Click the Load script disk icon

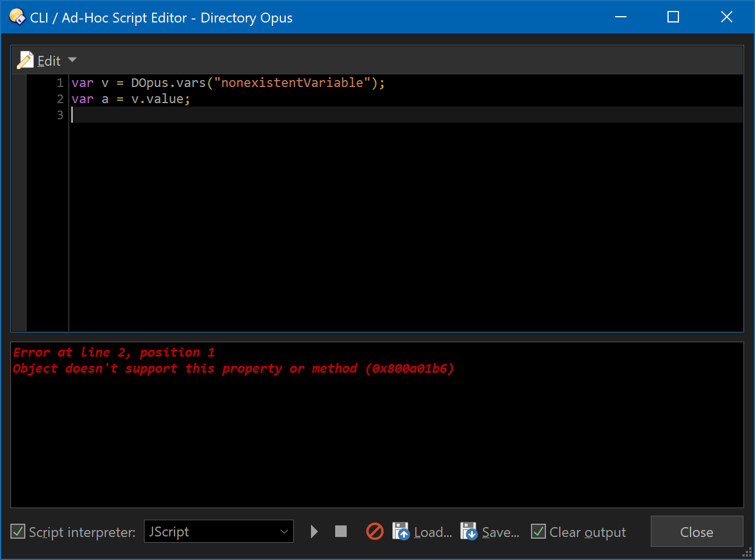[x=400, y=531]
